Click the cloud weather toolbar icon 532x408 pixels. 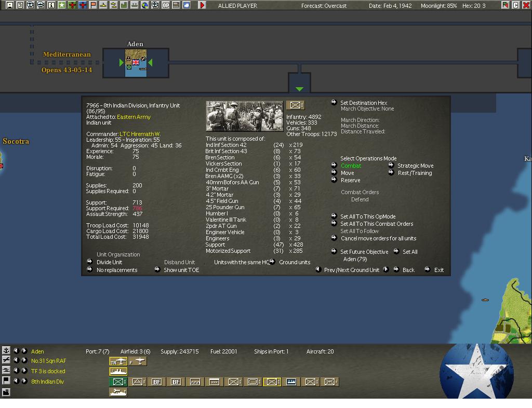187,5
